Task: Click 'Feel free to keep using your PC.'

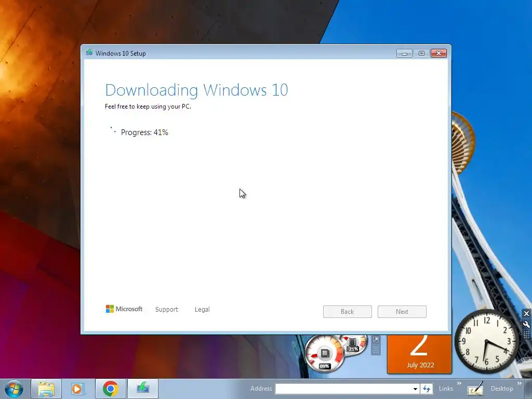Action: (148, 107)
